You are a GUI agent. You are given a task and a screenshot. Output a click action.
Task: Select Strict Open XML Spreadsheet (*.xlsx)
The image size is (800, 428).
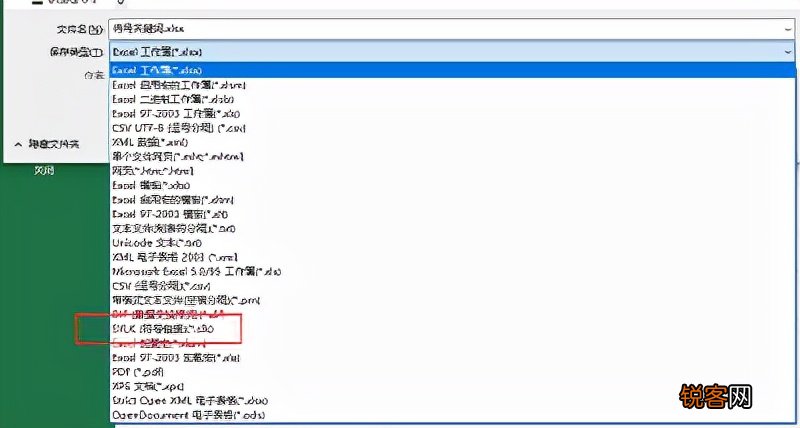coord(453,400)
